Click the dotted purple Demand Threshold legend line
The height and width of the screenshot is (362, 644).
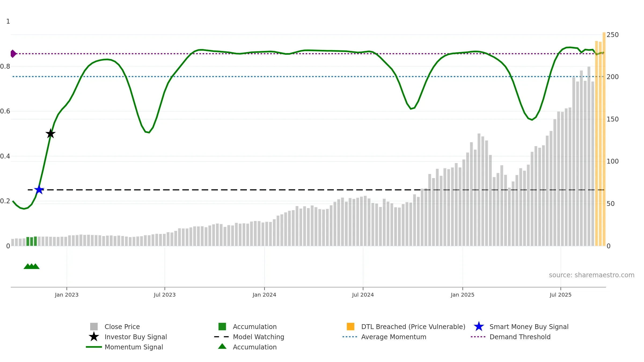coord(478,337)
